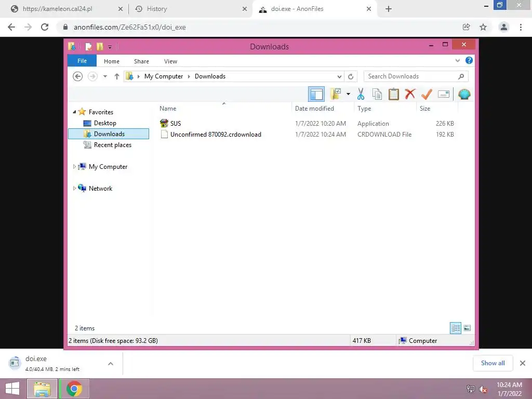Click the Explorer help question mark icon
532x399 pixels.
(469, 60)
